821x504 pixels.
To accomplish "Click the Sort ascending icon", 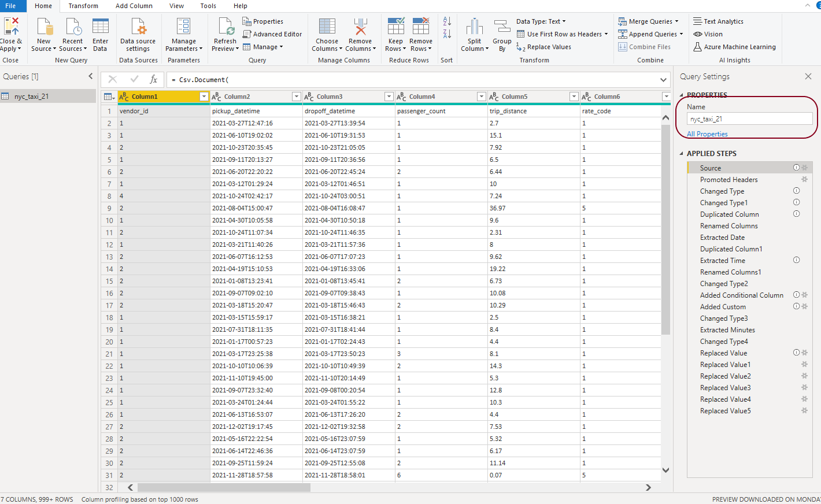I will (x=447, y=21).
